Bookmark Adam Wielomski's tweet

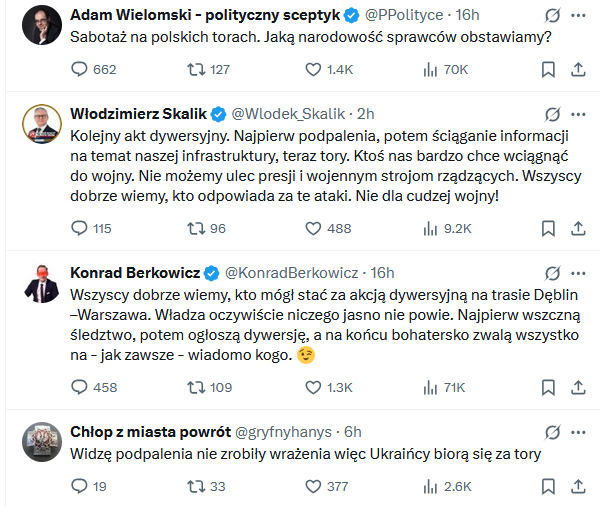[x=548, y=69]
